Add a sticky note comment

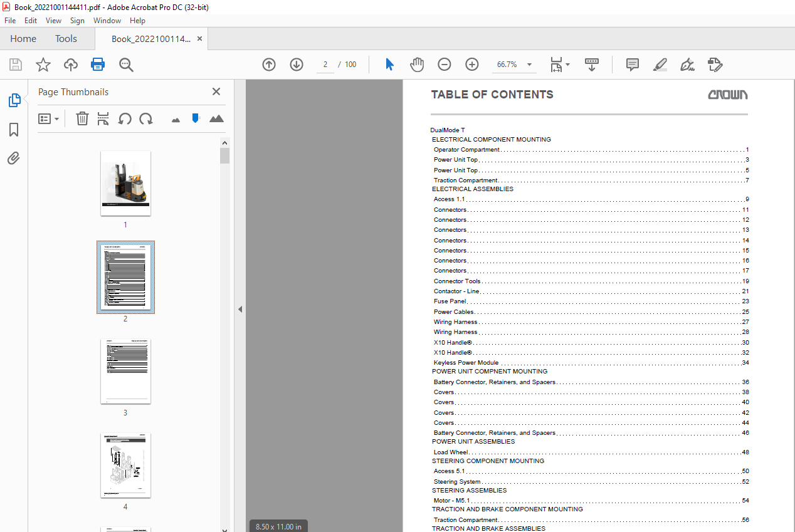point(633,65)
